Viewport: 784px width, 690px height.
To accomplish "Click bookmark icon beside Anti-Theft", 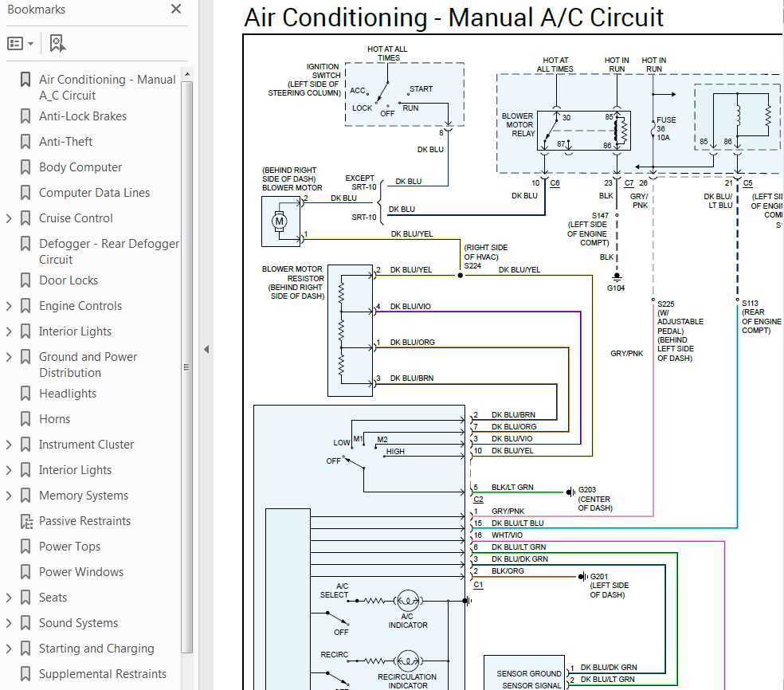I will click(25, 142).
